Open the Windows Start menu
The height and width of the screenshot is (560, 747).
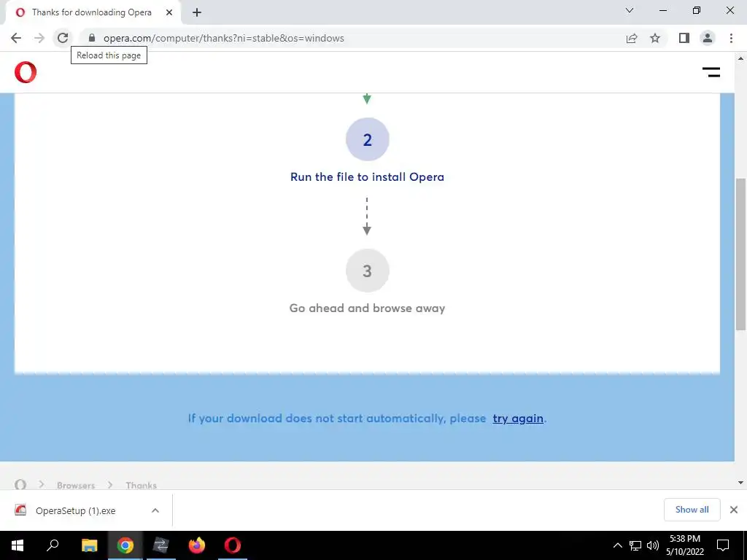(x=18, y=545)
